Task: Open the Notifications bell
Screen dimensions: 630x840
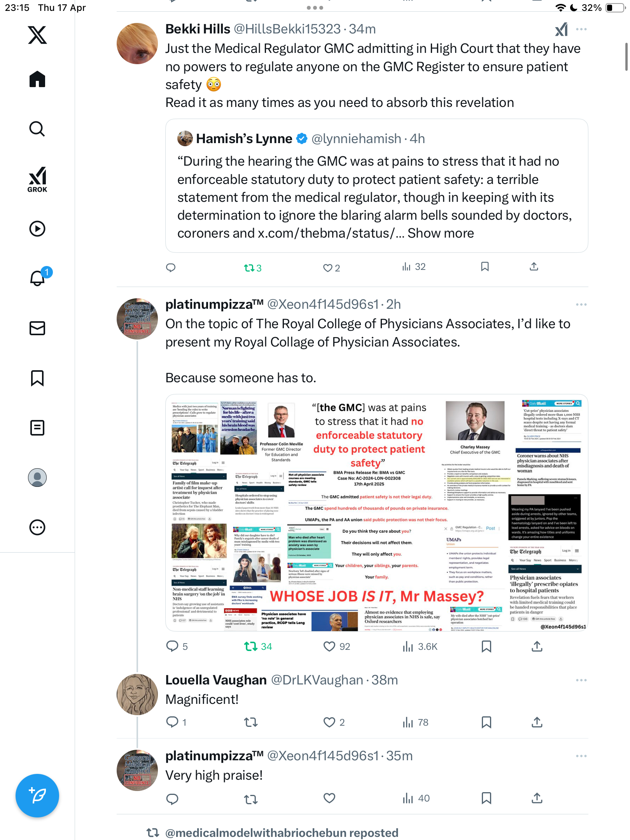Action: coord(38,278)
